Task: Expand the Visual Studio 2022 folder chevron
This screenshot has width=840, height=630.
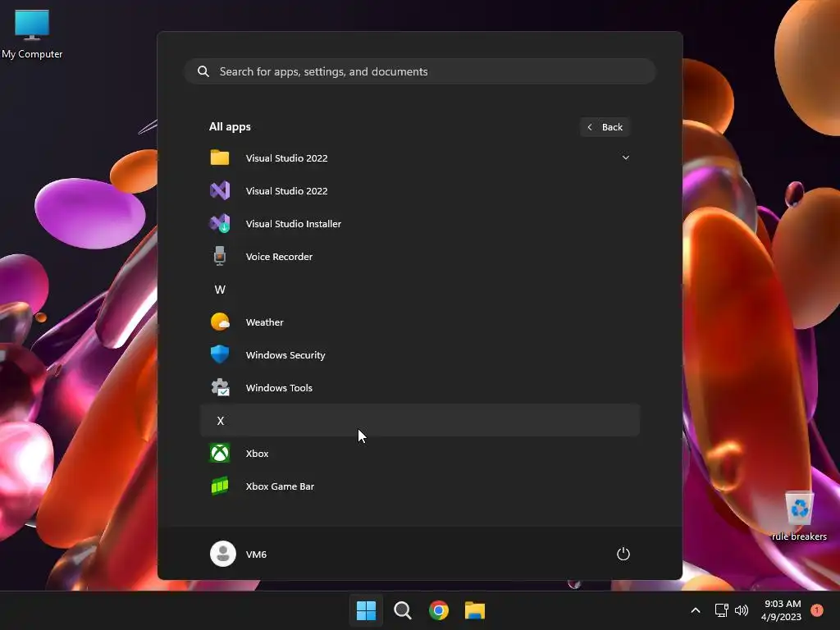Action: click(625, 157)
